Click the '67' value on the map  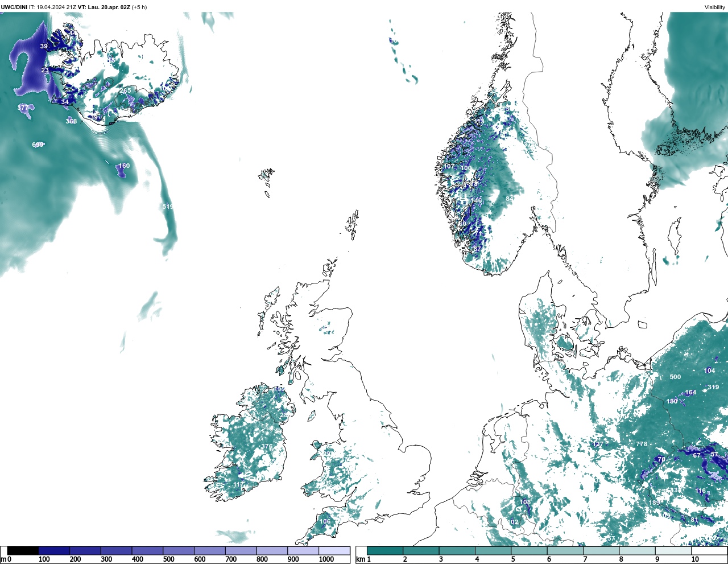[x=697, y=455]
